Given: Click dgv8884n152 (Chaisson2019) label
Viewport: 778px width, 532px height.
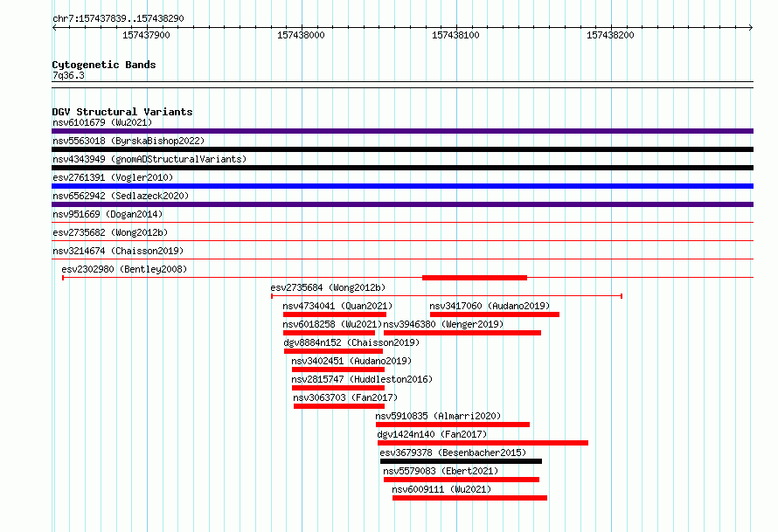Looking at the screenshot, I should tap(351, 342).
